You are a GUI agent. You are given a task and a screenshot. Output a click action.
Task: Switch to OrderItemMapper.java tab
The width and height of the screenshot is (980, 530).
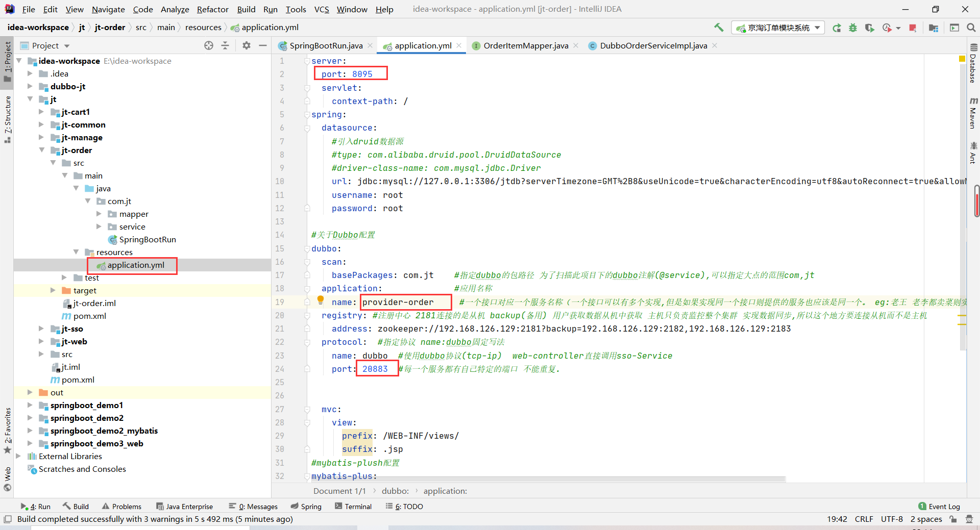coord(526,45)
